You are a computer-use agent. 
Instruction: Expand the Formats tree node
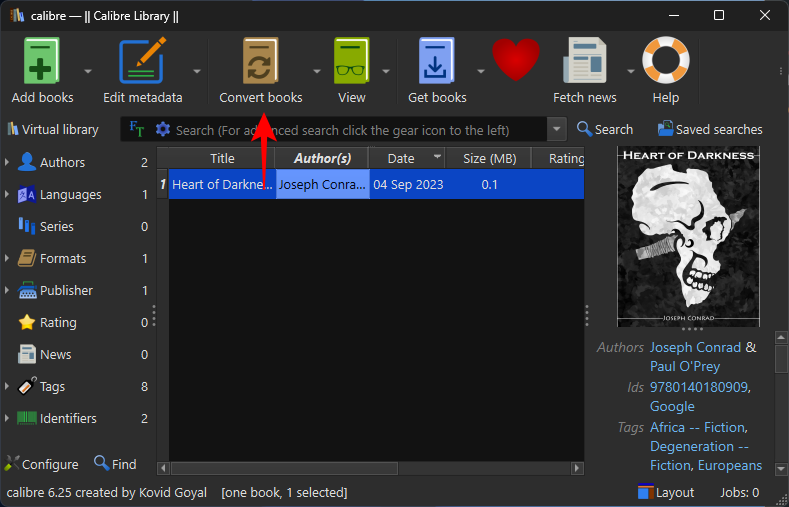[7, 259]
